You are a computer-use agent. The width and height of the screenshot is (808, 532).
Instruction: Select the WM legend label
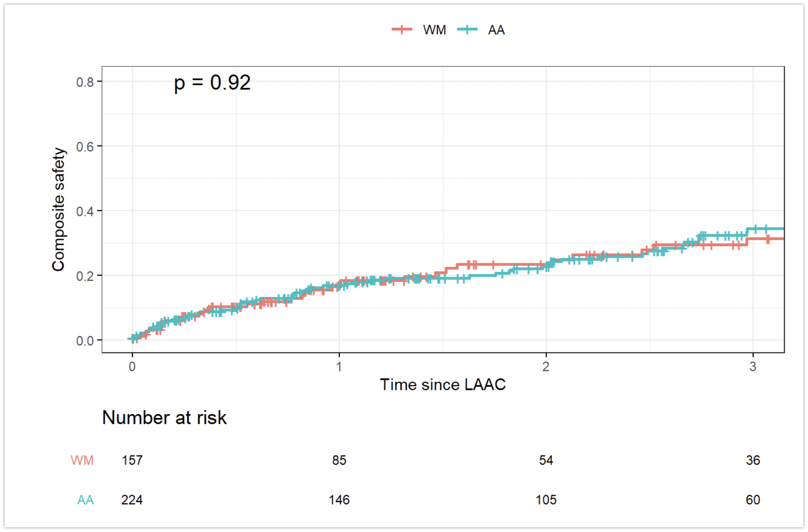coord(434,30)
